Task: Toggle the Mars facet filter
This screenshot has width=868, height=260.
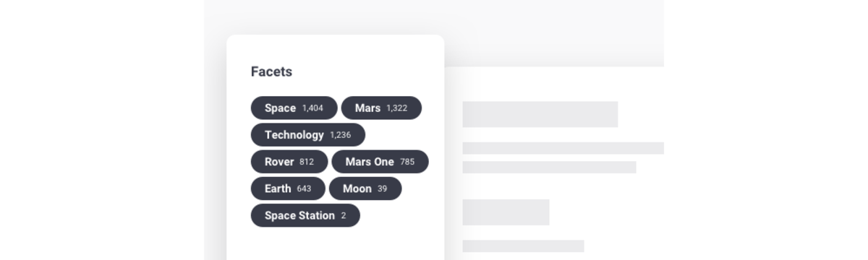Action: pyautogui.click(x=381, y=108)
